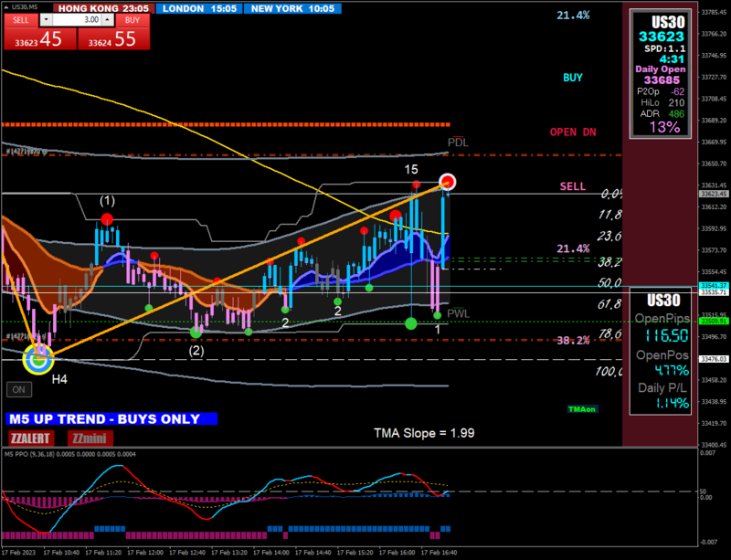Click the green TMAon indicator label
Image resolution: width=731 pixels, height=560 pixels.
pos(582,409)
